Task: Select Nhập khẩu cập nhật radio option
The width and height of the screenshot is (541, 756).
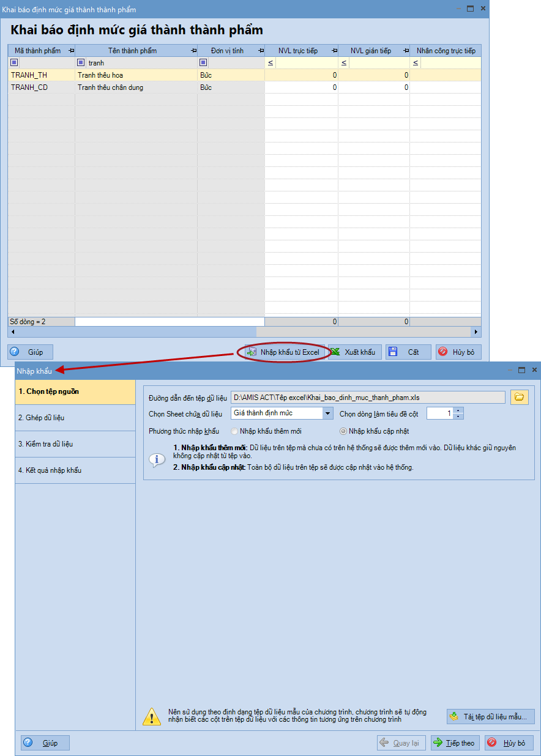Action: click(343, 431)
